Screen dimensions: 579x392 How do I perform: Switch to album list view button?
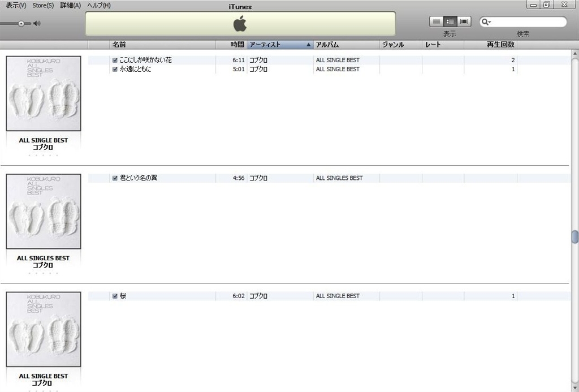pyautogui.click(x=450, y=21)
